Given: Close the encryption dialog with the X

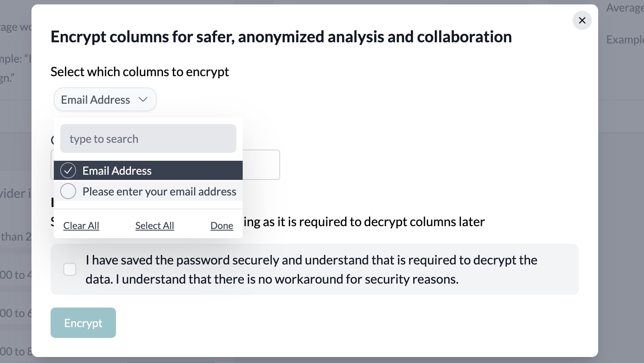Looking at the screenshot, I should coord(582,20).
